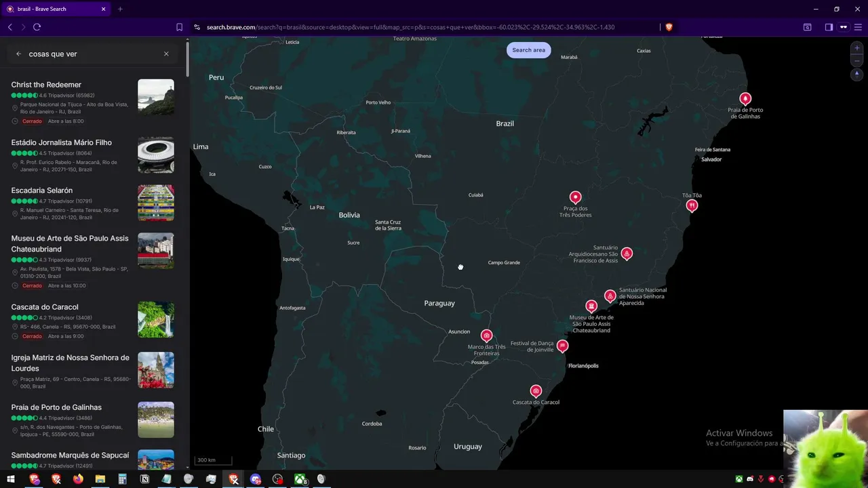Image resolution: width=868 pixels, height=488 pixels.
Task: Click the Christ the Redeemer thumbnail
Action: tap(156, 97)
